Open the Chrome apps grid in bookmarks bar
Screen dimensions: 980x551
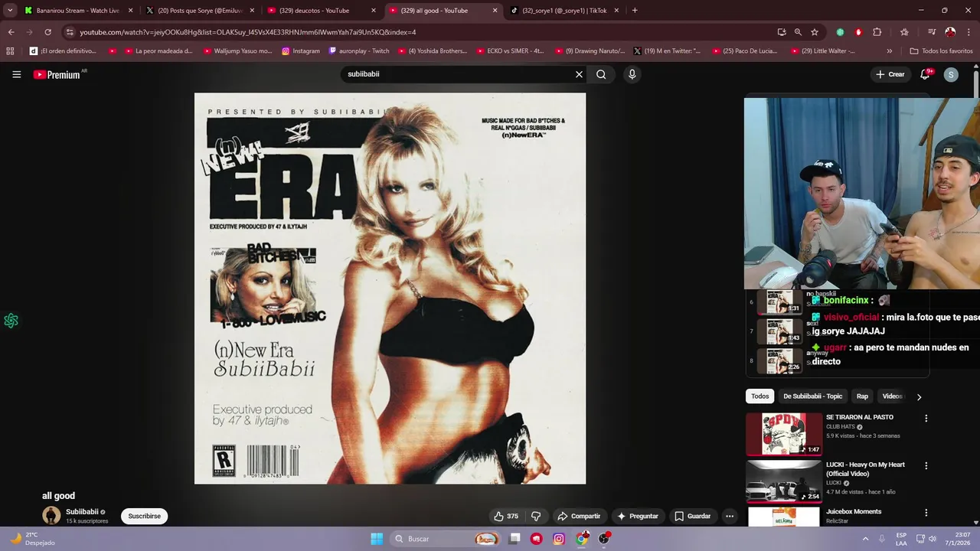(x=10, y=51)
